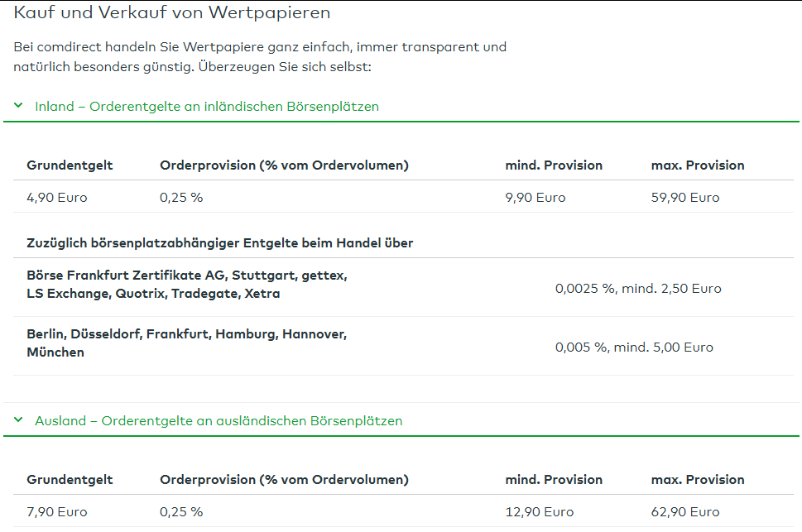Click the 9,90 Euro minimum provision value
The height and width of the screenshot is (532, 802).
(535, 198)
